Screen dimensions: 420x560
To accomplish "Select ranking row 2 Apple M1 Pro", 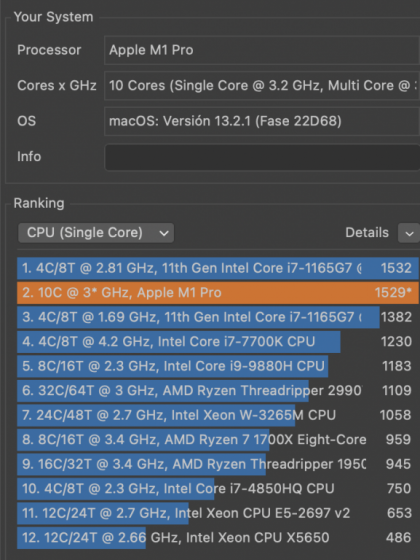I will [218, 293].
